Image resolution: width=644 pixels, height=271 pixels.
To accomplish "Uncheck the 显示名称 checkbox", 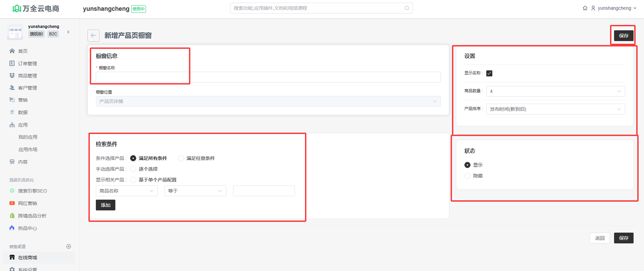I will [x=489, y=73].
